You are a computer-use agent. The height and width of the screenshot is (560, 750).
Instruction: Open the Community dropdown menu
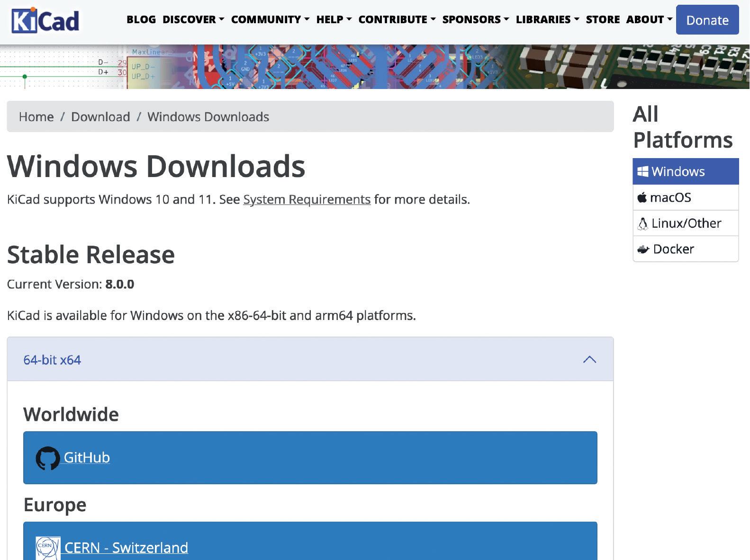270,19
